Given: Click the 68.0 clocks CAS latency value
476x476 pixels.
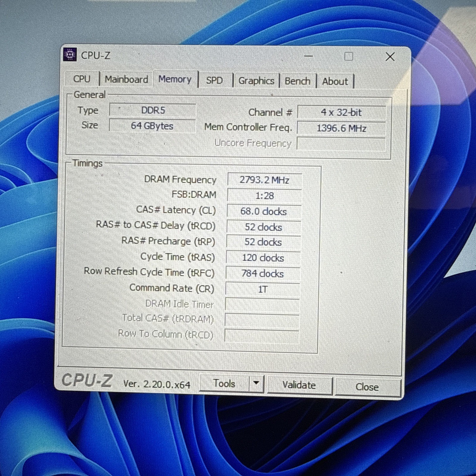Looking at the screenshot, I should point(264,212).
